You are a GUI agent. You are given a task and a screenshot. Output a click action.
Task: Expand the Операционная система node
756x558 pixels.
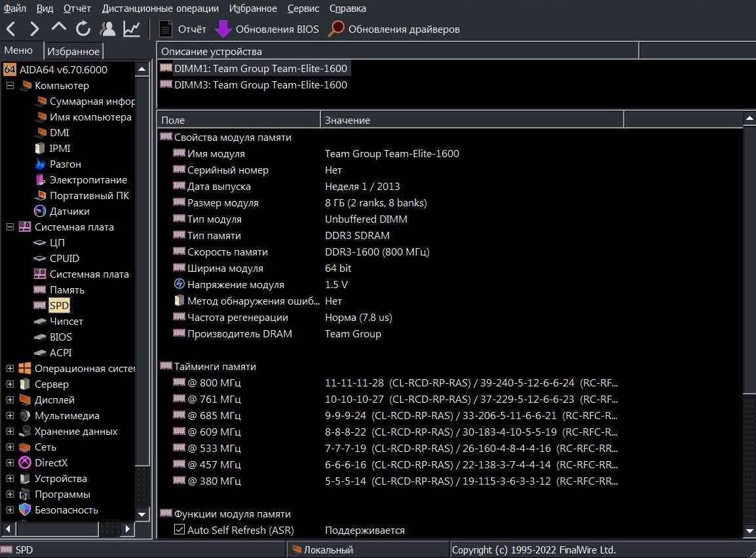pyautogui.click(x=10, y=368)
